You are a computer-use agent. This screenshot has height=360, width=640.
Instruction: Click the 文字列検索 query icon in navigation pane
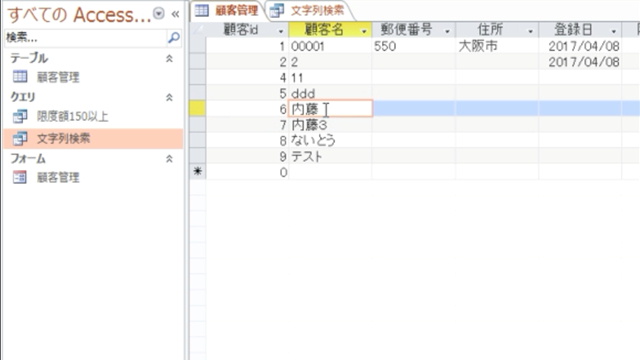20,138
